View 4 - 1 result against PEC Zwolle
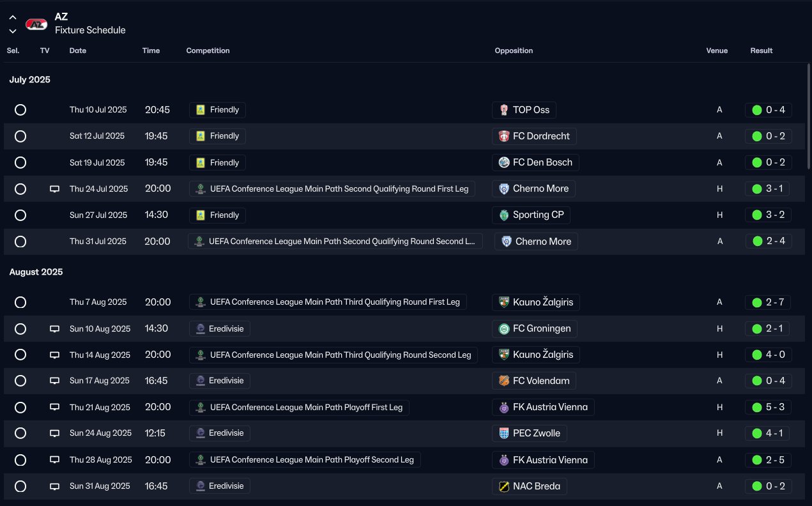This screenshot has width=812, height=506. (x=769, y=433)
